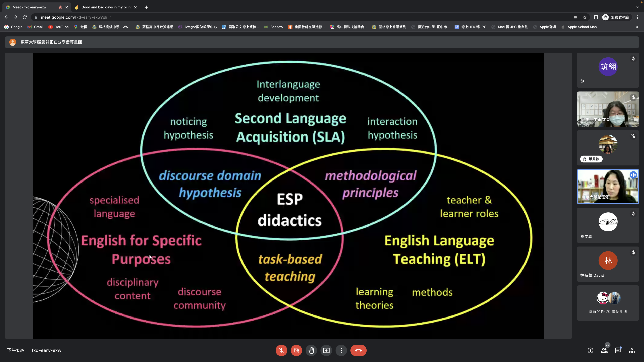
Task: Expand the hidden bookmarks chevron
Action: [x=637, y=27]
